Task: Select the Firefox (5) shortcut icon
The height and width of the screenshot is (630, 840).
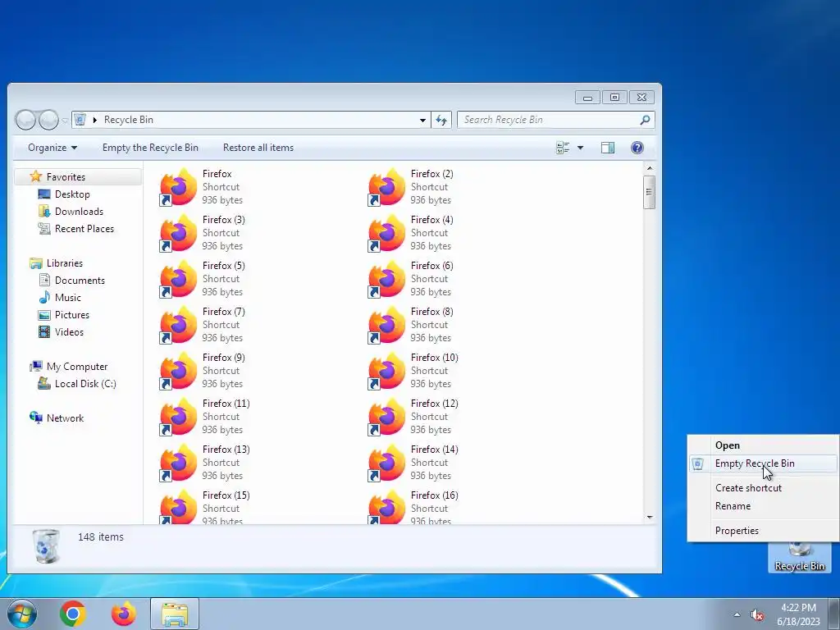Action: [x=178, y=279]
